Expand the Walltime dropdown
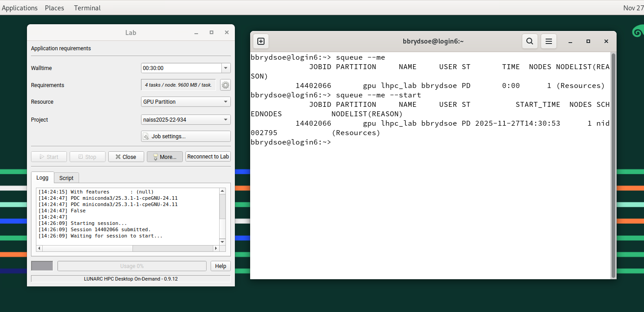Screen dimensions: 644x312 226,68
